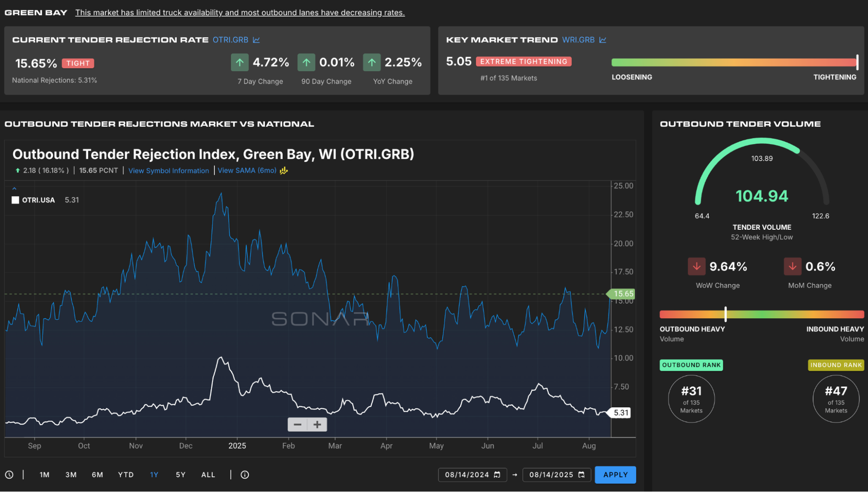Open the OTRI.GRB chart icon

[256, 40]
